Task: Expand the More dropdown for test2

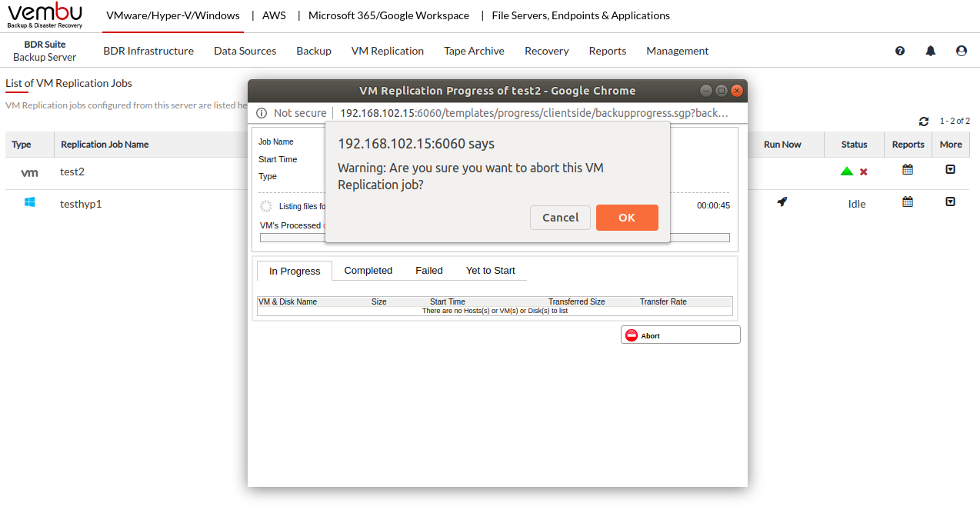Action: pyautogui.click(x=950, y=170)
